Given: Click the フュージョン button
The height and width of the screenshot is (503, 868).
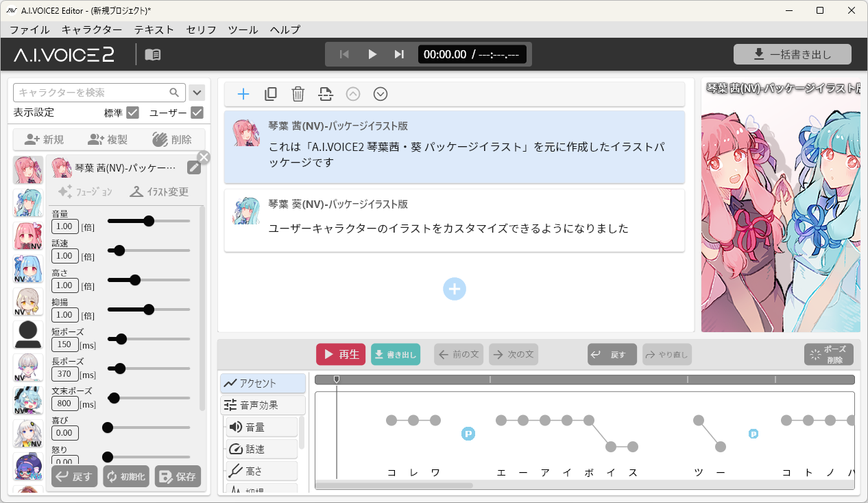Looking at the screenshot, I should tap(85, 191).
